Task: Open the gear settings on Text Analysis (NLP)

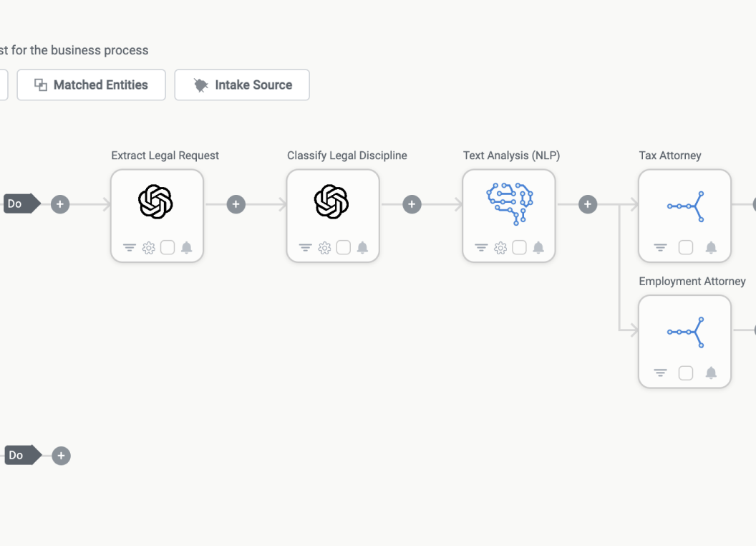Action: click(500, 248)
